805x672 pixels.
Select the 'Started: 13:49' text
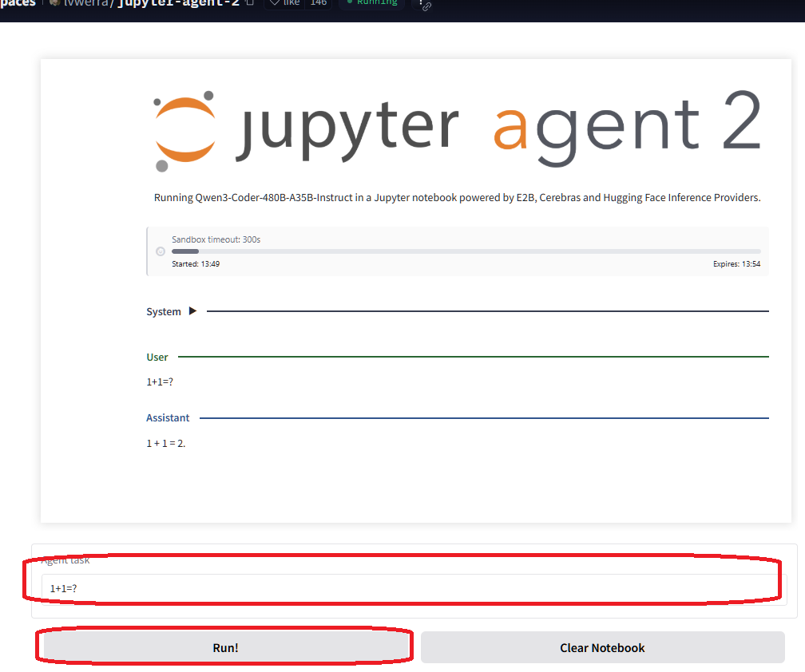(196, 263)
